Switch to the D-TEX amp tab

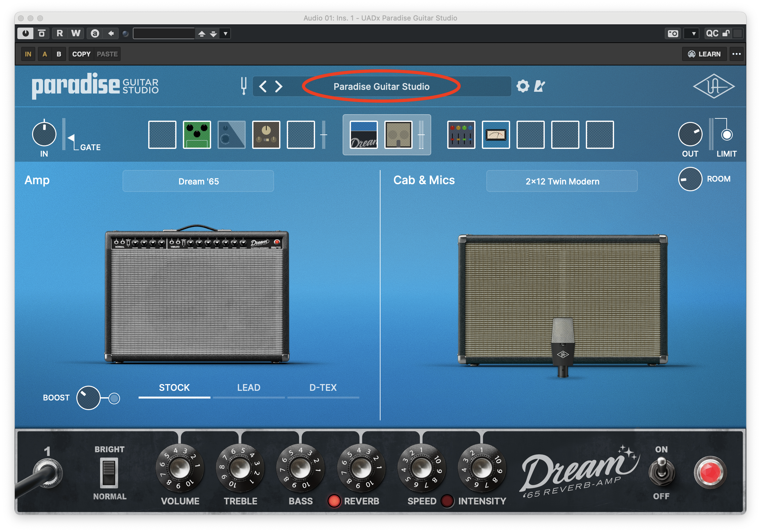[x=323, y=388]
